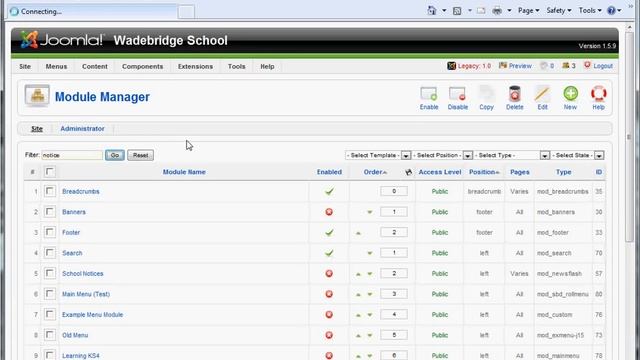Click the Logout link
640x360 pixels.
coord(603,66)
